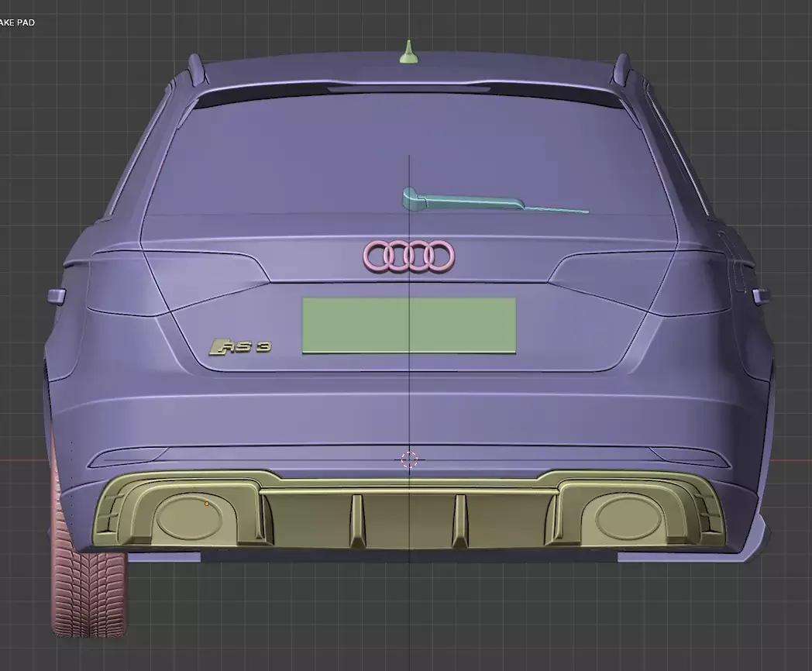Screen dimensions: 812x671
Task: Select the teal rear wiper arm
Action: (494, 201)
